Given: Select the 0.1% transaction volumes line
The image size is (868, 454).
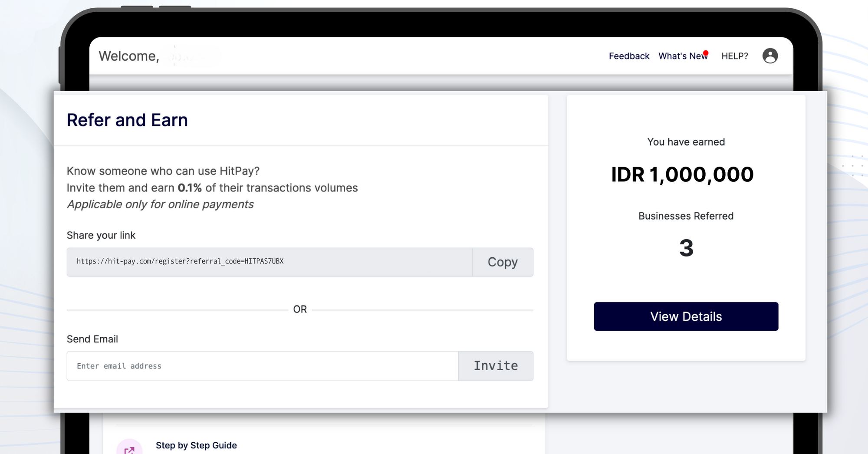Looking at the screenshot, I should 212,188.
